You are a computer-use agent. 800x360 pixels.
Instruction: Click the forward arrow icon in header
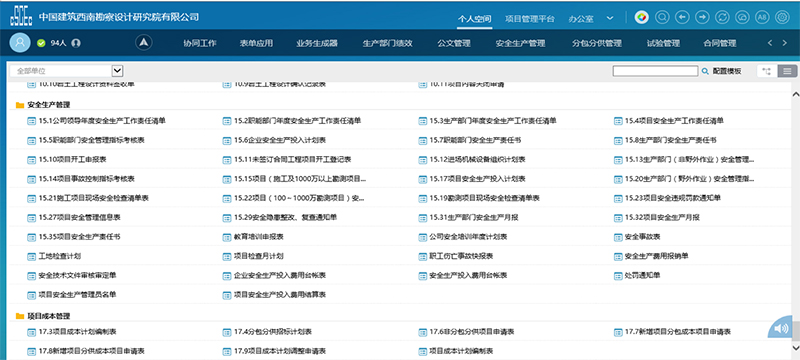coord(703,17)
